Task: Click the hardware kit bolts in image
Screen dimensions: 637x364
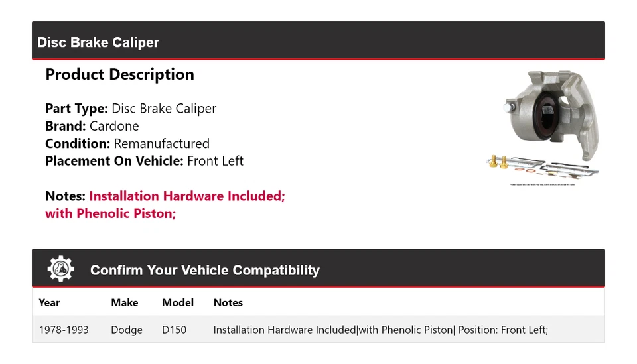Action: 499,162
